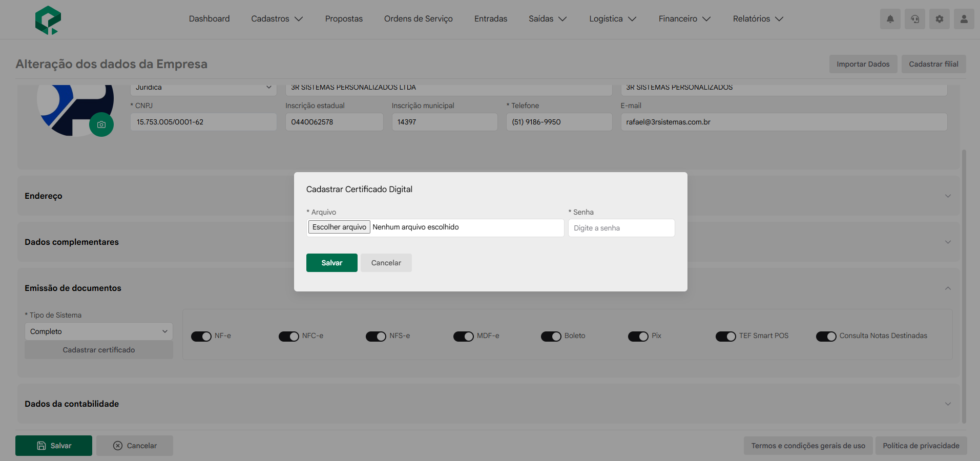Viewport: 980px width, 461px height.
Task: Open Política de privacidade link
Action: coord(921,446)
